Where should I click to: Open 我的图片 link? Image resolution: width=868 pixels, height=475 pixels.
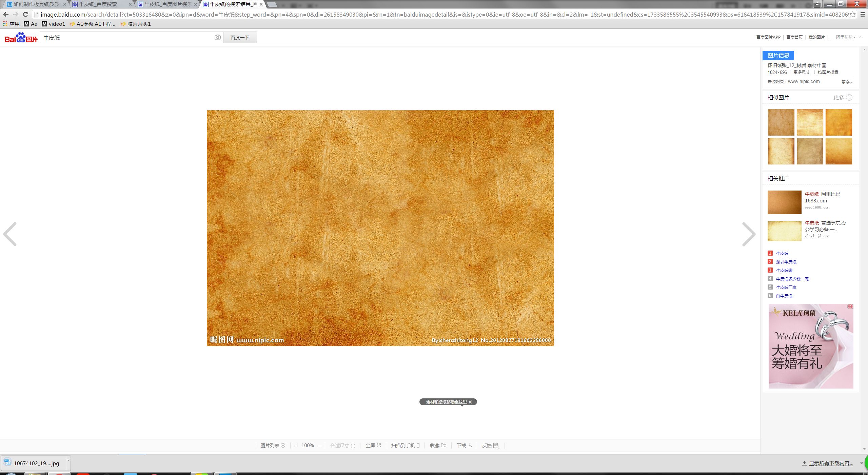click(x=816, y=37)
